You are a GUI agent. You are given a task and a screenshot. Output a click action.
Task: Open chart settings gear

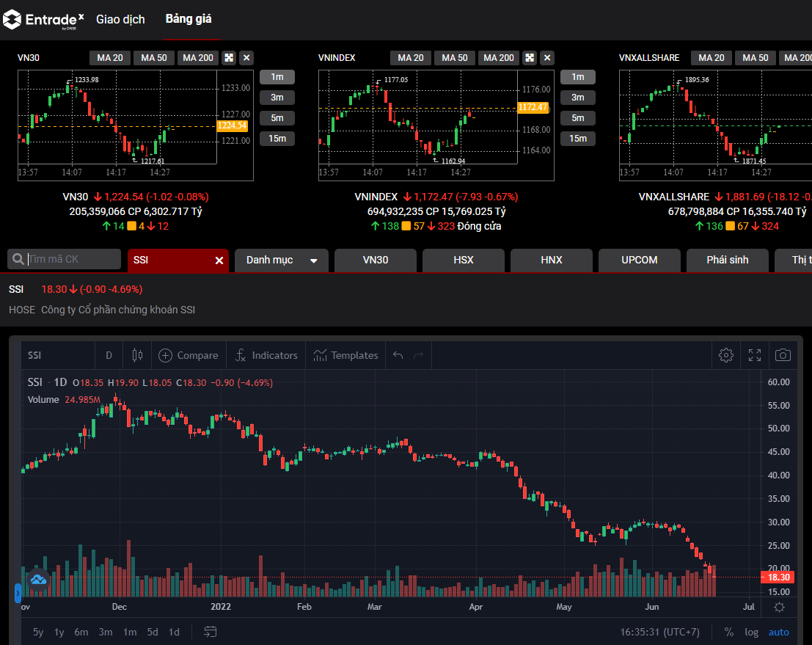(x=726, y=355)
